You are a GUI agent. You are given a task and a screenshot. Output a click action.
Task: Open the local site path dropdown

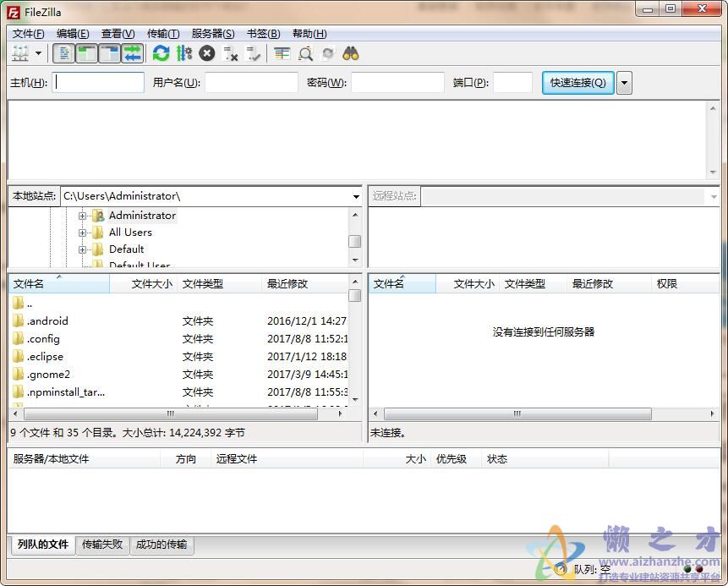point(355,195)
